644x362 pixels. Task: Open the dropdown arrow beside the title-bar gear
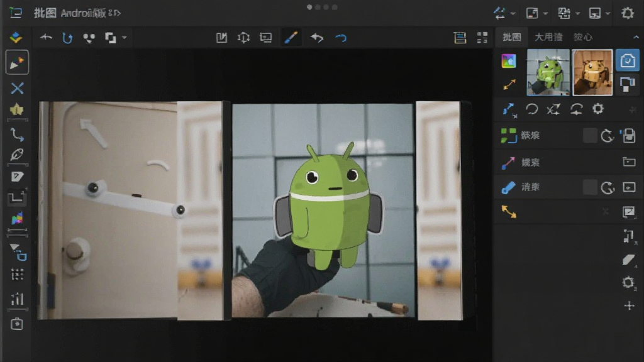point(608,14)
